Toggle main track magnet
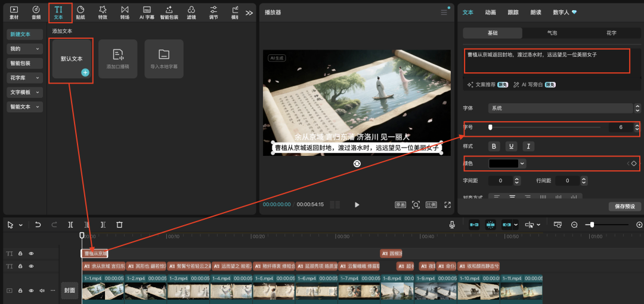This screenshot has width=644, height=304. (x=475, y=225)
